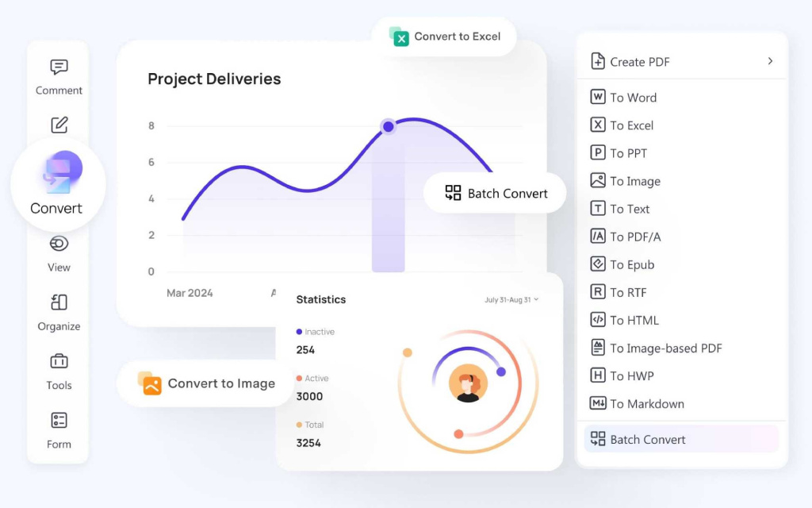This screenshot has width=812, height=508.
Task: Click the Convert to Image pill button
Action: coord(205,383)
